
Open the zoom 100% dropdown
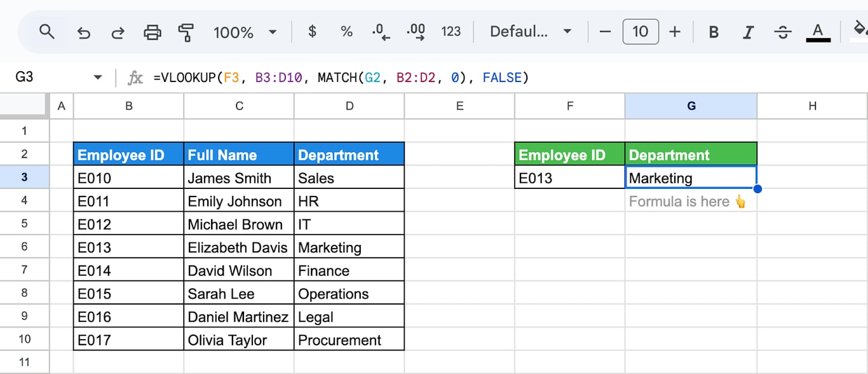click(x=245, y=32)
